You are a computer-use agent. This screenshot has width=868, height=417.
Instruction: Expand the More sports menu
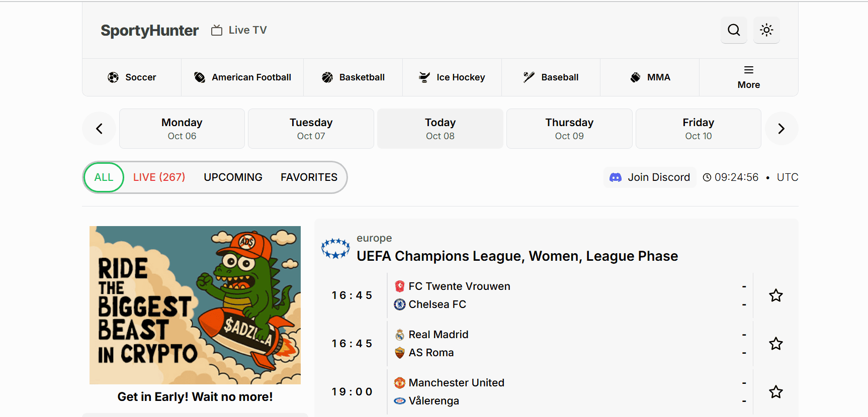[748, 77]
